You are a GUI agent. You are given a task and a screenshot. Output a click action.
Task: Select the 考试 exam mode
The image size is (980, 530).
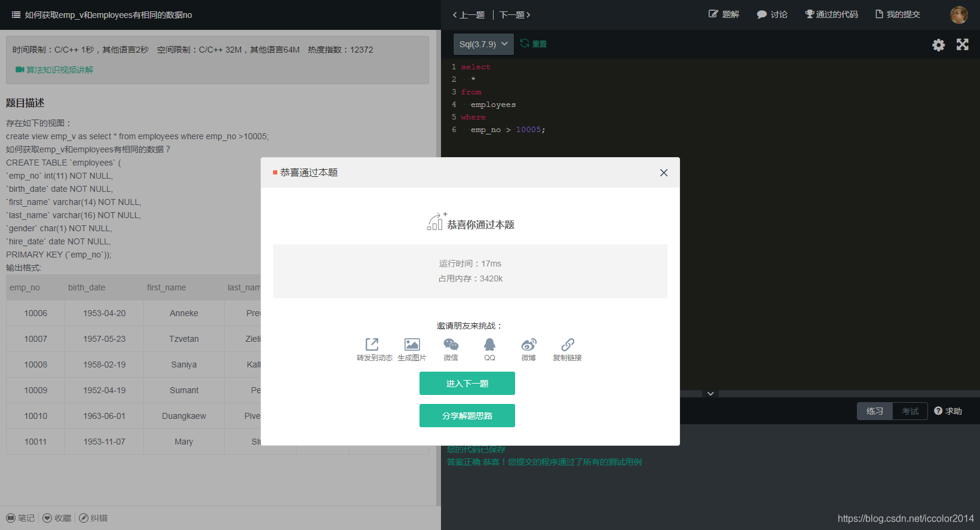910,411
